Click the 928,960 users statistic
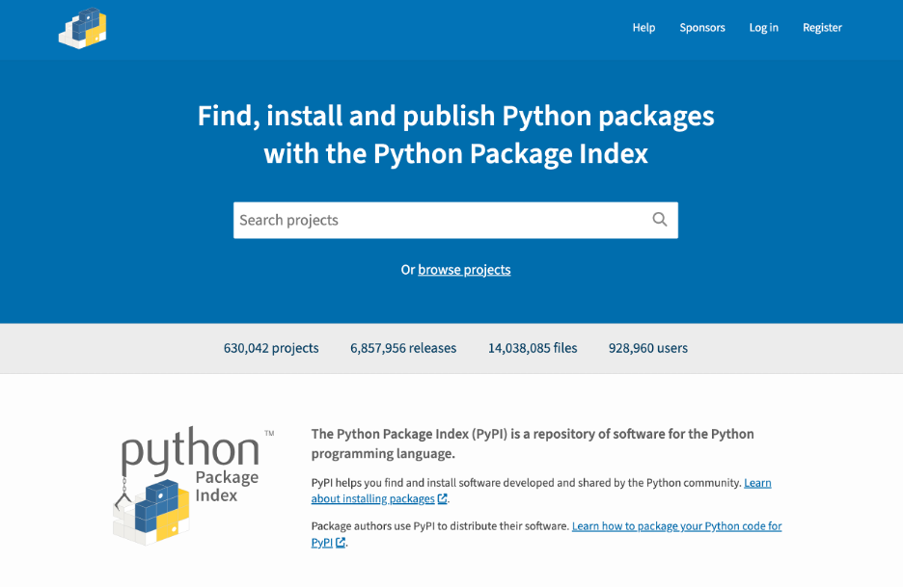This screenshot has width=903, height=588. [648, 348]
